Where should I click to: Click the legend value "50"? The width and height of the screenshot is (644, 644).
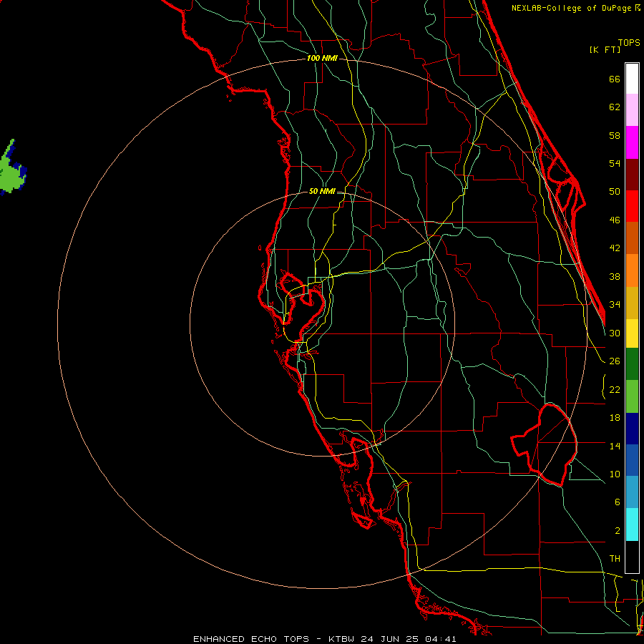pos(615,191)
